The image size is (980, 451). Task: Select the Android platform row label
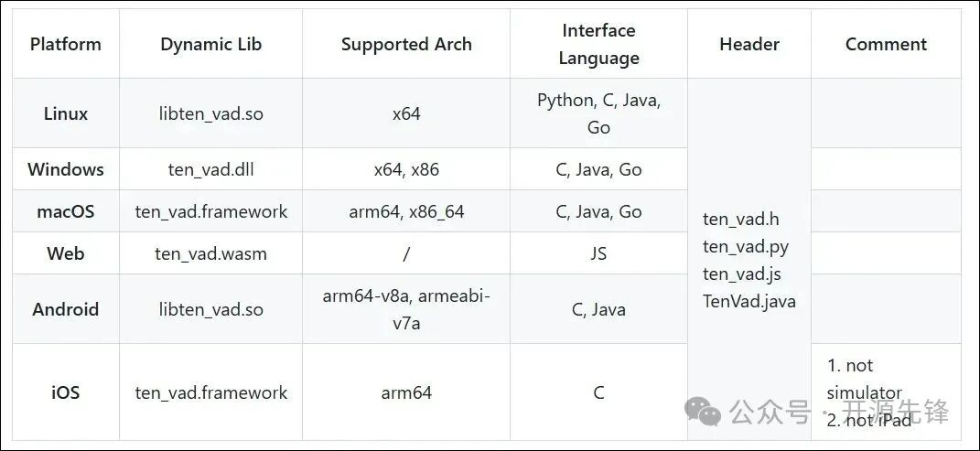click(x=66, y=309)
